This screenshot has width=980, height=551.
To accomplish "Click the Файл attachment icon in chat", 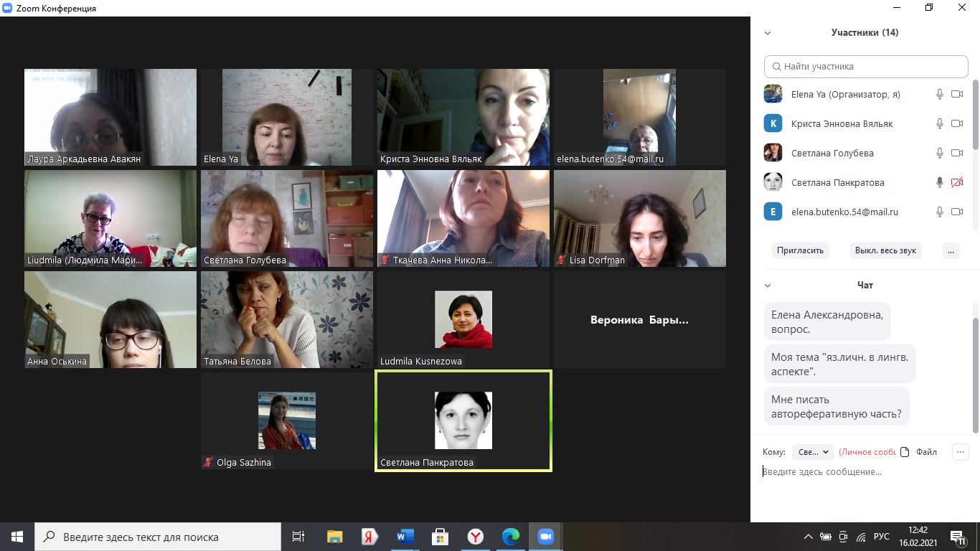I will point(905,452).
